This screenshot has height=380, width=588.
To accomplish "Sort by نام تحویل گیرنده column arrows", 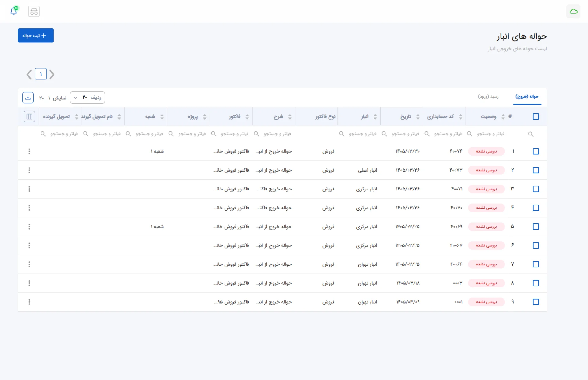I will [119, 116].
